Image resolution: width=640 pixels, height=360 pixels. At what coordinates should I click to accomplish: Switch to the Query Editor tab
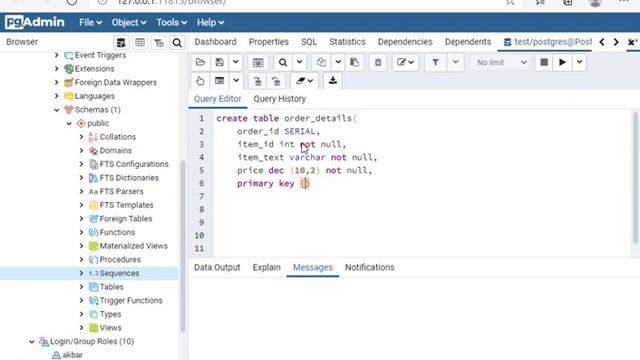pyautogui.click(x=218, y=99)
